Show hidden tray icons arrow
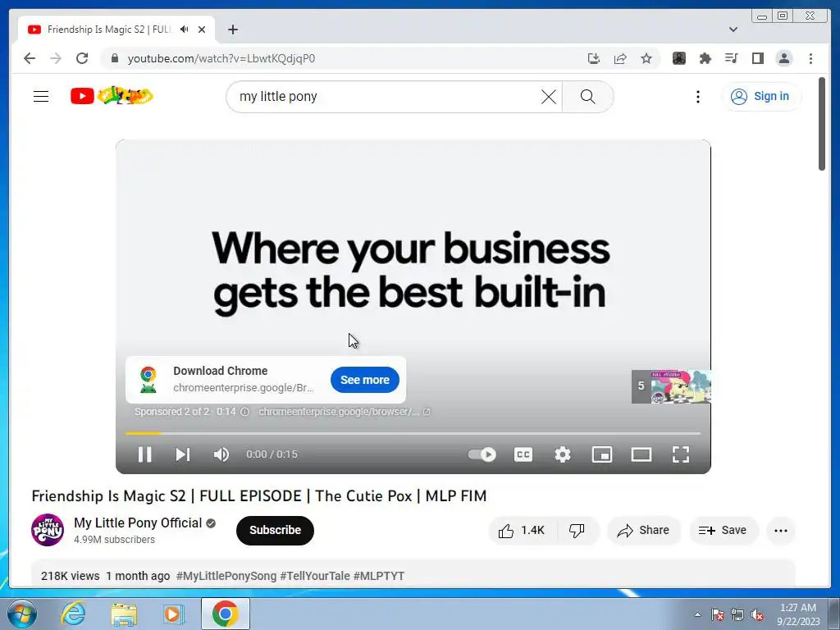This screenshot has width=840, height=630. [x=697, y=614]
